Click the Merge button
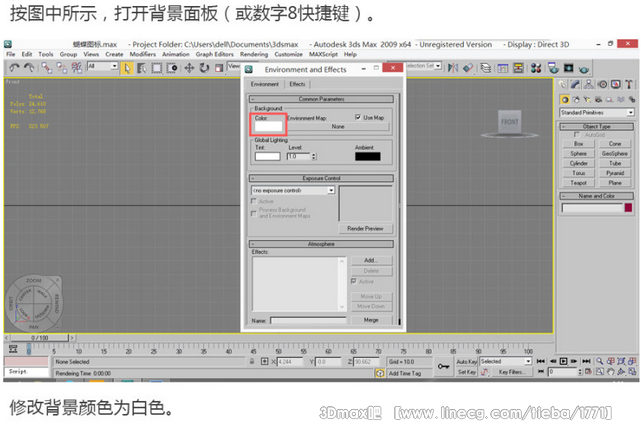Image resolution: width=641 pixels, height=430 pixels. [x=371, y=320]
